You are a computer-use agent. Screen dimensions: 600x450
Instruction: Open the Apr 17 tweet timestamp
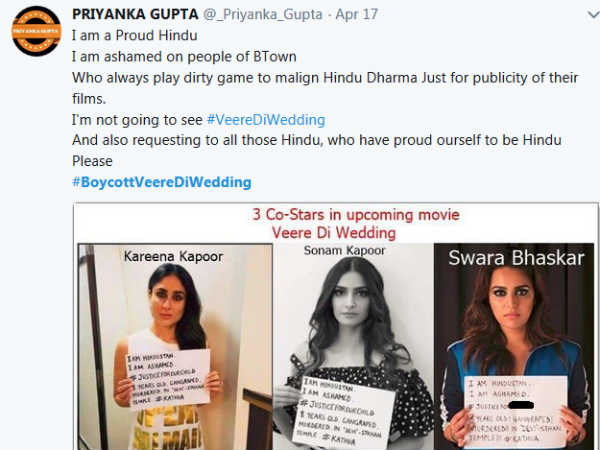point(356,15)
